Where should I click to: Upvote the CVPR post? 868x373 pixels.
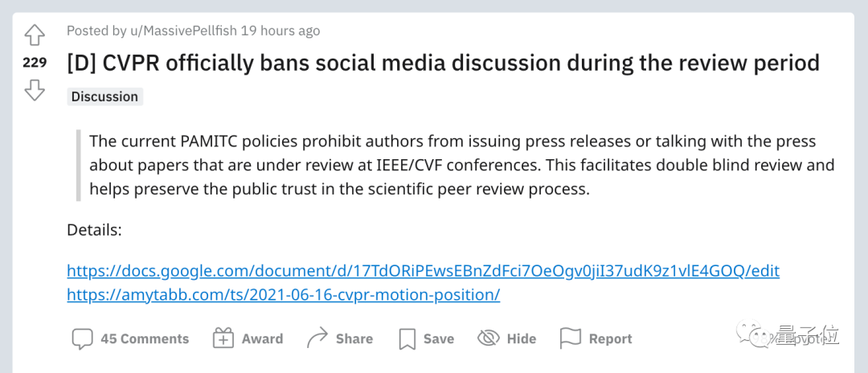(35, 35)
